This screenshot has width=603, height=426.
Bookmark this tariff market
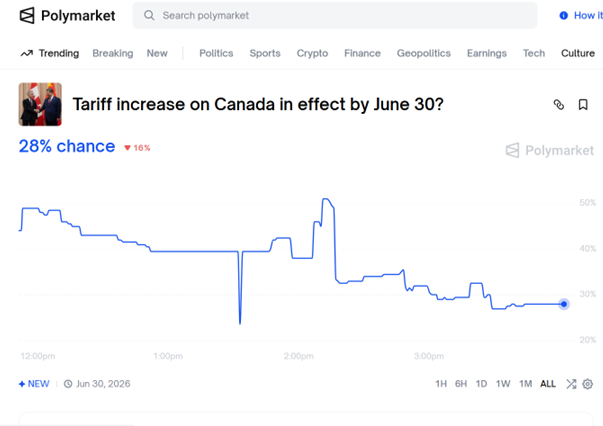pyautogui.click(x=583, y=104)
